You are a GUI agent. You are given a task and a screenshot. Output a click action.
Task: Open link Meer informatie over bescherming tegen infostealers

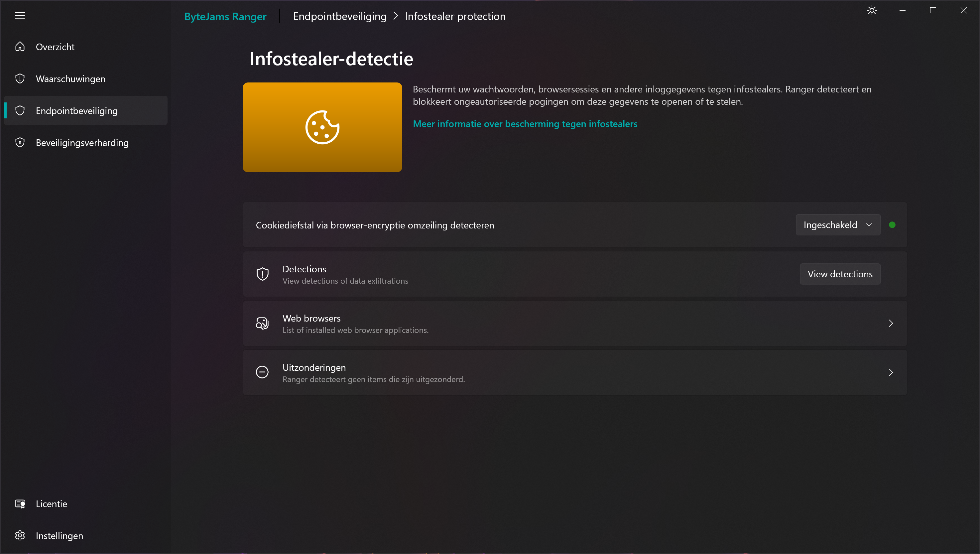coord(525,124)
